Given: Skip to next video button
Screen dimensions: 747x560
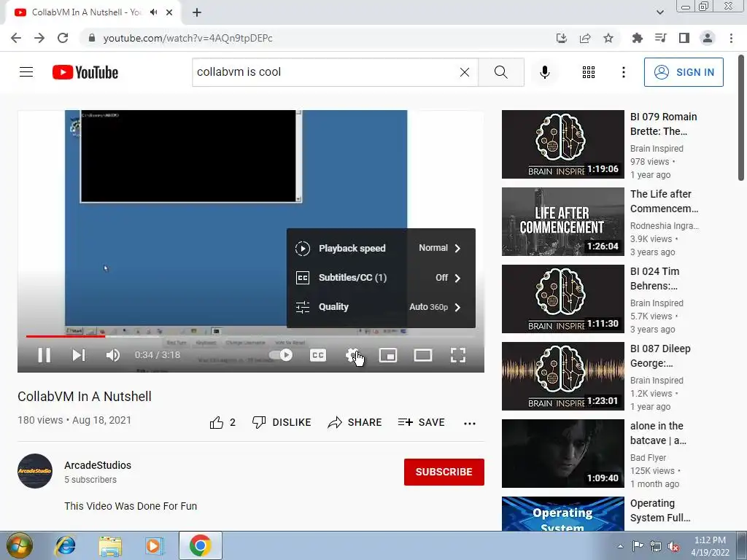Looking at the screenshot, I should click(79, 355).
